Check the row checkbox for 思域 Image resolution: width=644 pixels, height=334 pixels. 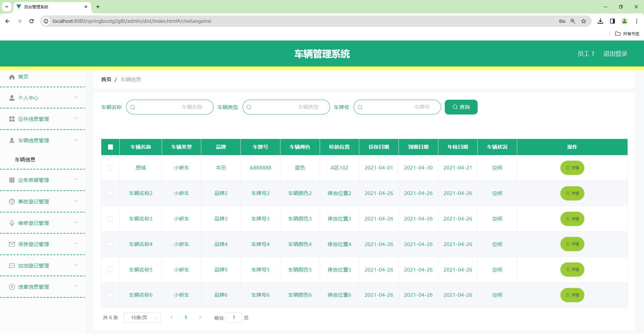click(x=110, y=168)
